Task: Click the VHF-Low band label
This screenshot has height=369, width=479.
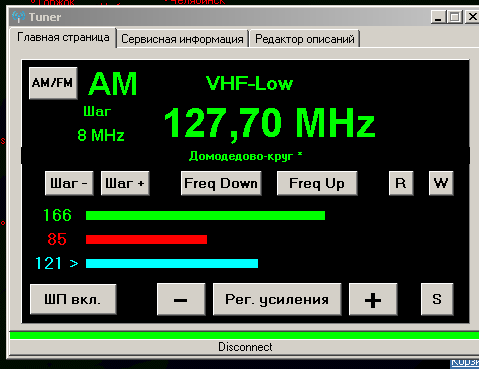Action: pyautogui.click(x=249, y=83)
